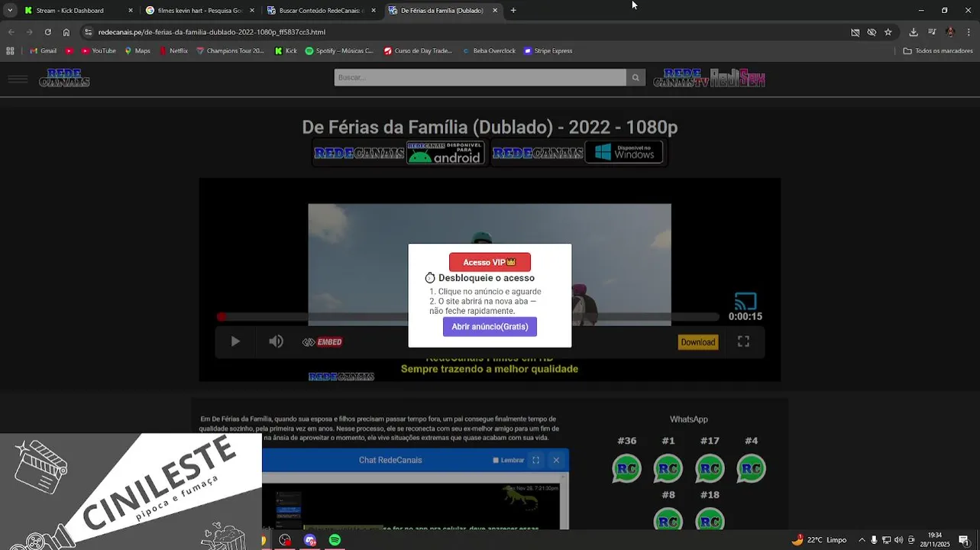This screenshot has height=550, width=980.
Task: Reload the page
Action: pyautogui.click(x=47, y=32)
